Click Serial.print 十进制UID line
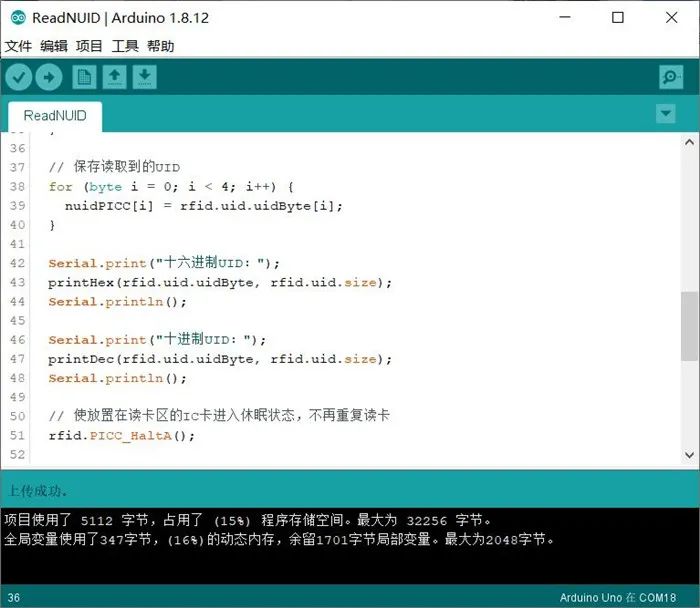The image size is (700, 608). click(x=157, y=340)
